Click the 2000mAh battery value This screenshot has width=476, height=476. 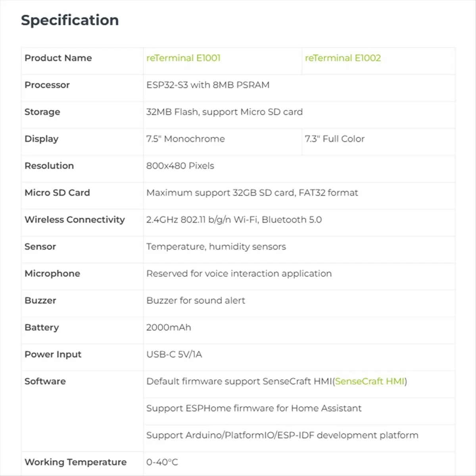(x=169, y=328)
